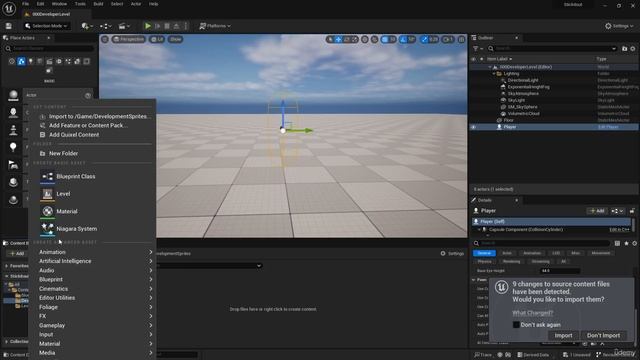Click the stop simulation button in toolbar

tap(167, 26)
